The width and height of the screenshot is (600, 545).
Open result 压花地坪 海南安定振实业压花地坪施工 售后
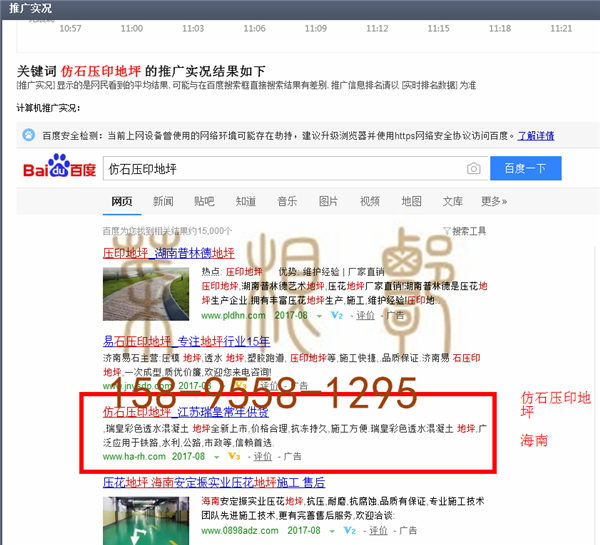tap(214, 483)
